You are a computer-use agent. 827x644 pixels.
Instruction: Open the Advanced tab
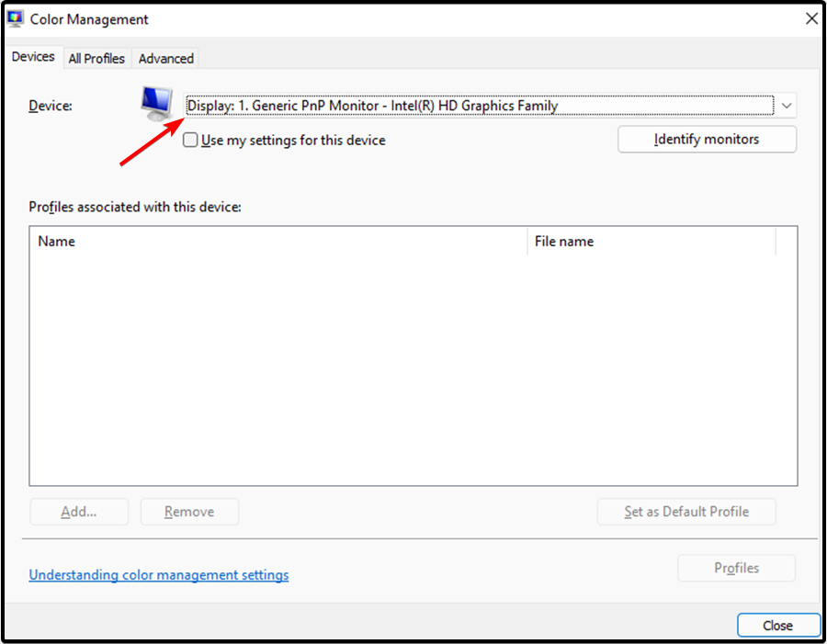(165, 58)
